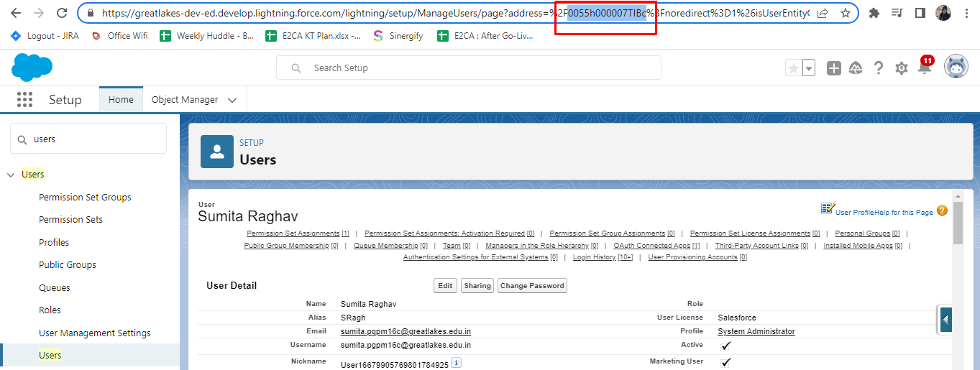This screenshot has width=980, height=370.
Task: Open Queue Membership [0] link
Action: [x=390, y=246]
